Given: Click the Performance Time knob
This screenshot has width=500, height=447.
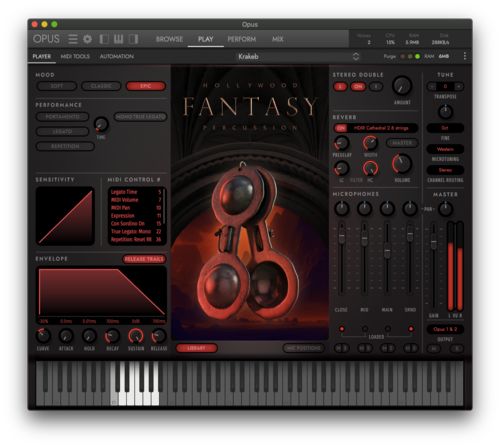Looking at the screenshot, I should (x=101, y=124).
